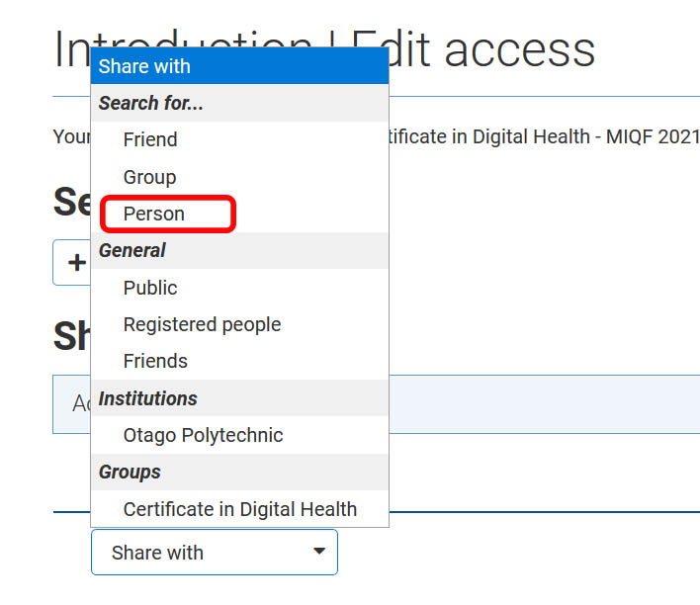The height and width of the screenshot is (605, 700).
Task: Pick the Group search option
Action: (149, 177)
